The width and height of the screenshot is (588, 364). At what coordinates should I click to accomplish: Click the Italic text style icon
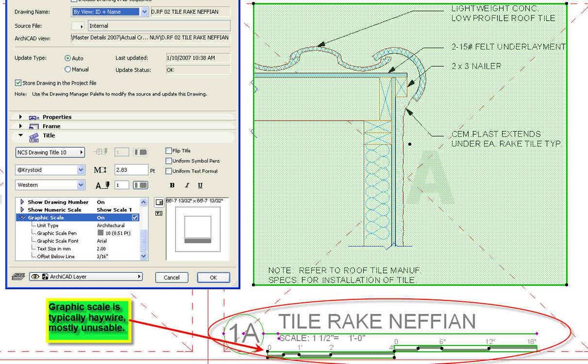187,185
